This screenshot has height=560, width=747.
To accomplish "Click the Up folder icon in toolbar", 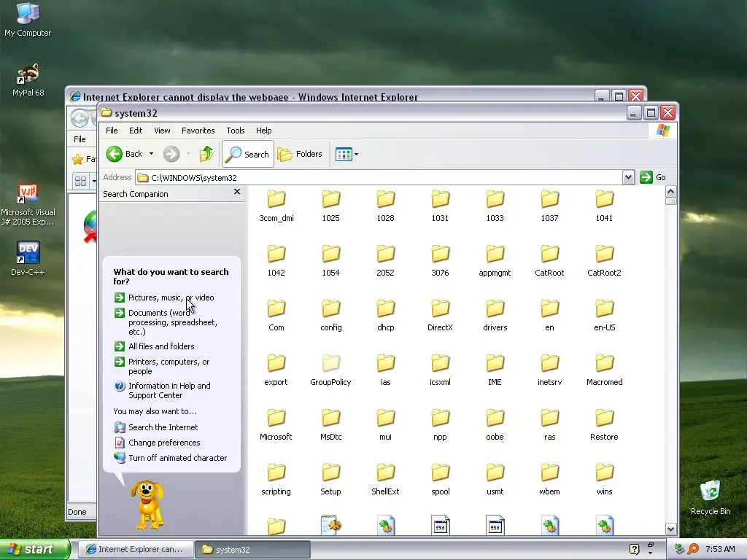I will [206, 154].
